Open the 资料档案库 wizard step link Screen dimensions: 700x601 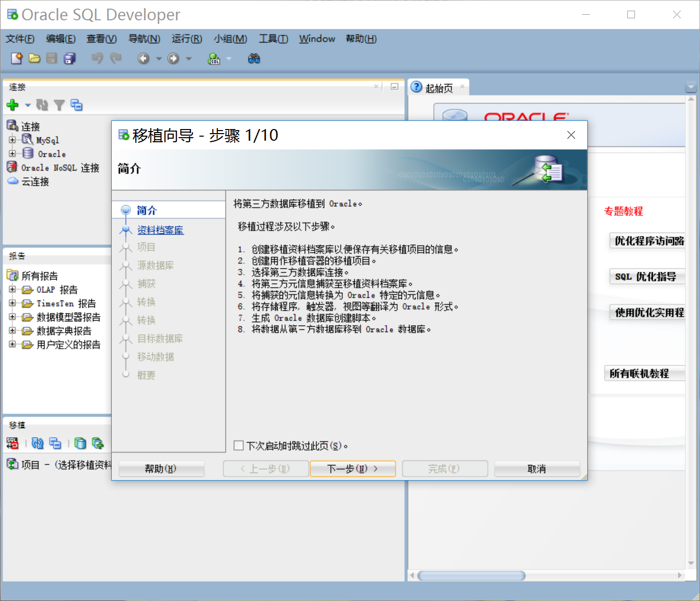pyautogui.click(x=161, y=230)
